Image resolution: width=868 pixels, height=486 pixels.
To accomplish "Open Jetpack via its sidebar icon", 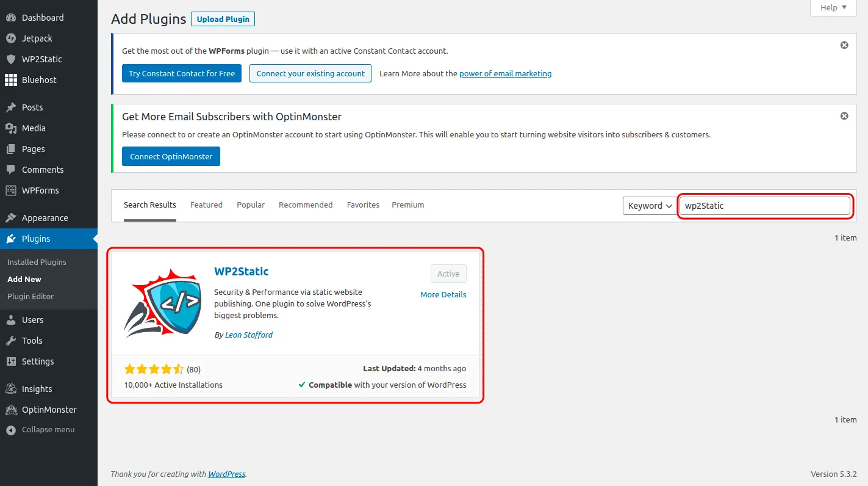I will 11,38.
